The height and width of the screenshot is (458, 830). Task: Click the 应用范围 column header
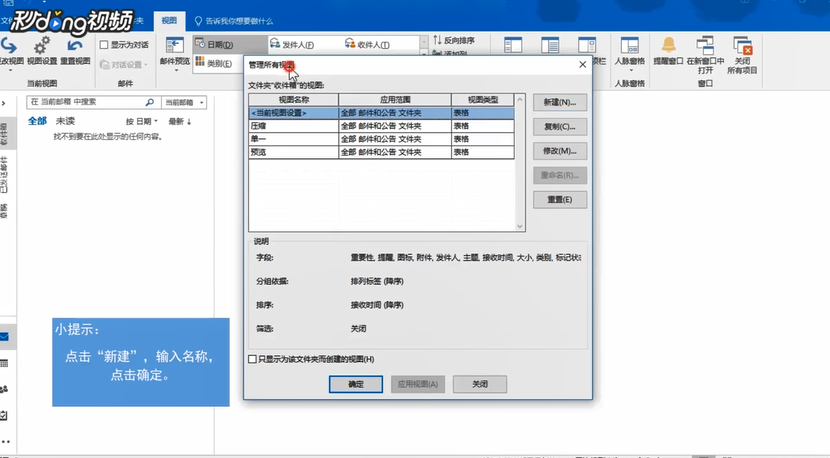[395, 100]
